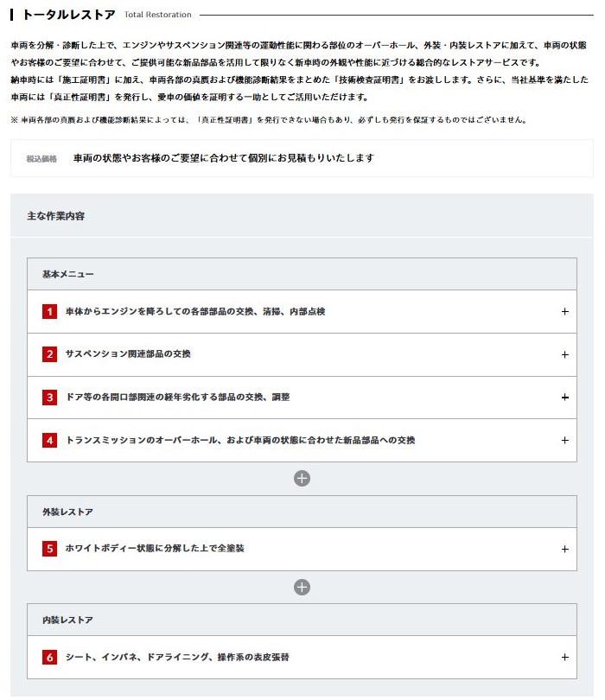
Task: Expand item 6 seat re-upholstery plus icon
Action: 565,657
